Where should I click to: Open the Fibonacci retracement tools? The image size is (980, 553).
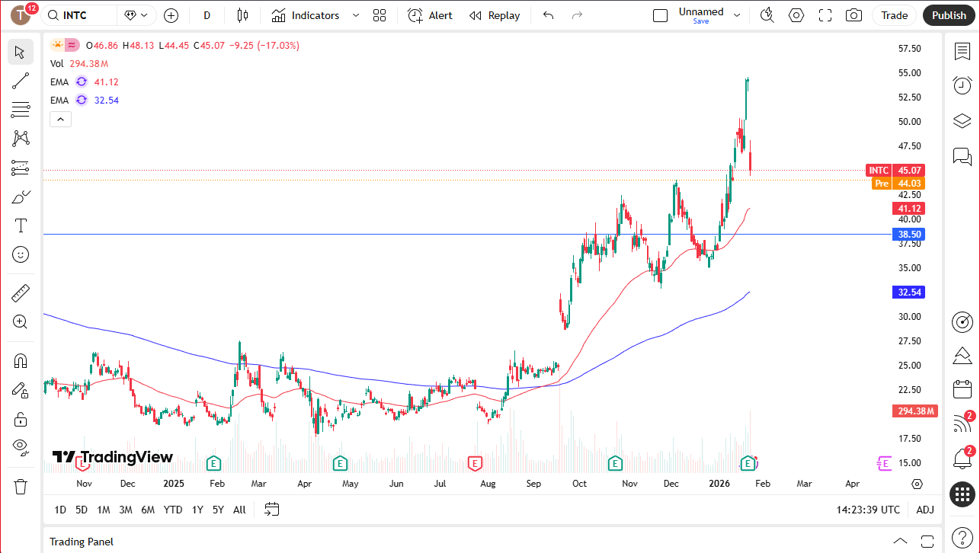tap(21, 110)
